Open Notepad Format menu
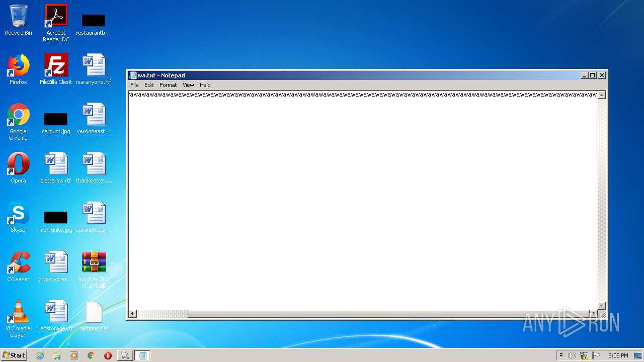Image resolution: width=644 pixels, height=362 pixels. click(x=168, y=85)
